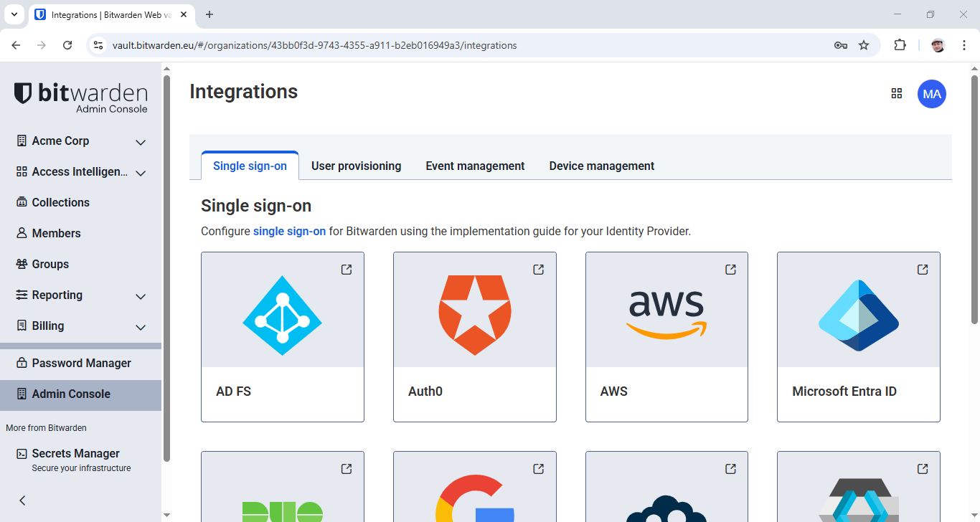Select Admin Console in the sidebar
This screenshot has height=522, width=980.
point(80,394)
